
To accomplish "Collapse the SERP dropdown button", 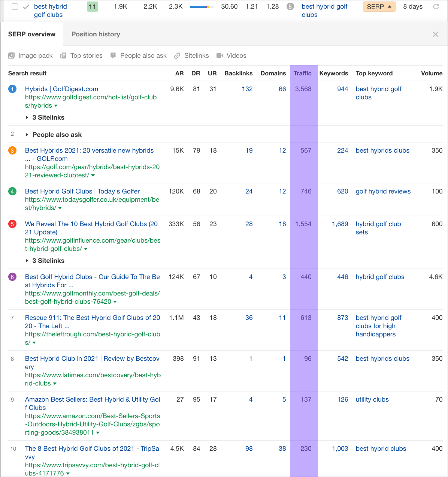I will pyautogui.click(x=379, y=7).
